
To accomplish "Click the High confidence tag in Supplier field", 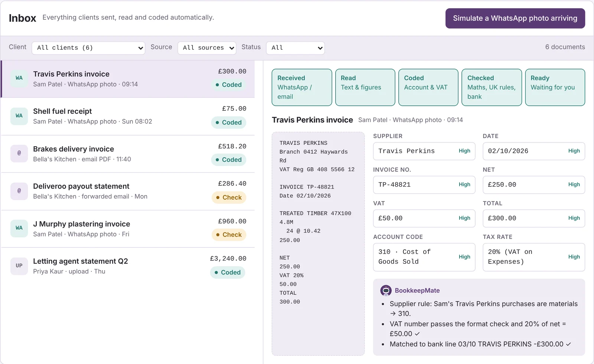I will click(x=464, y=151).
